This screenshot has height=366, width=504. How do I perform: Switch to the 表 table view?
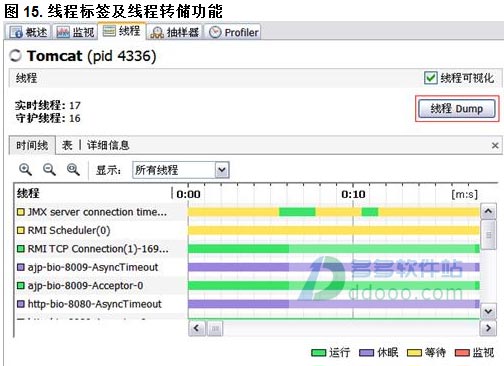click(67, 145)
